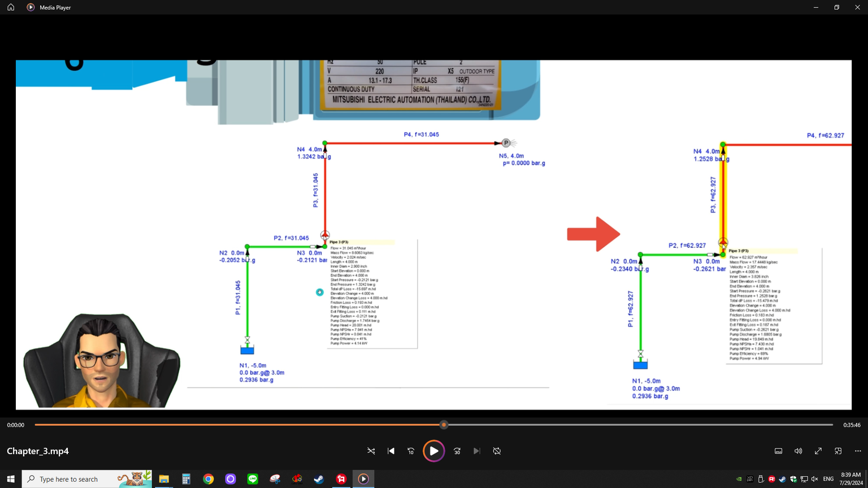This screenshot has width=868, height=488.
Task: Switch to mini player view
Action: click(838, 451)
